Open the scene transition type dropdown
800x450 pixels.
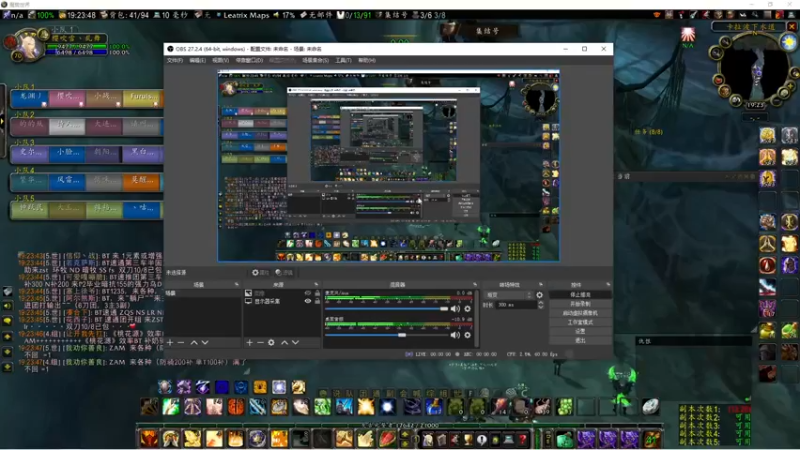click(x=508, y=295)
